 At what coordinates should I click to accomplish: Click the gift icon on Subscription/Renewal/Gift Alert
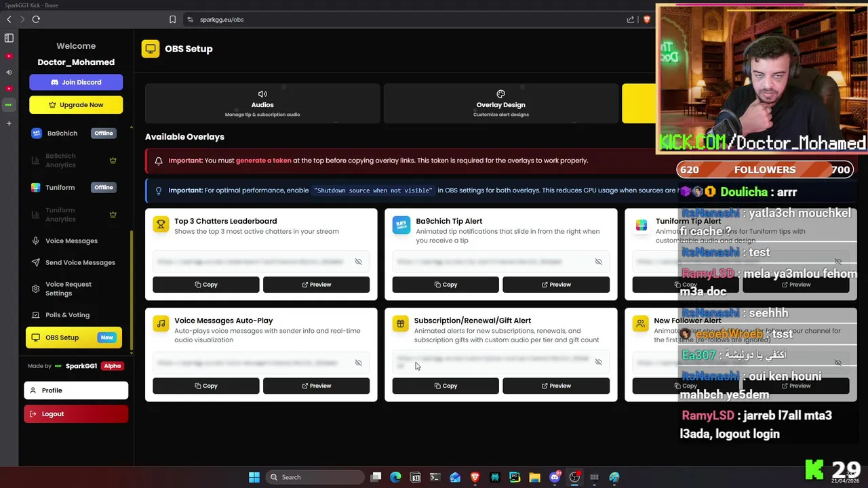click(401, 324)
